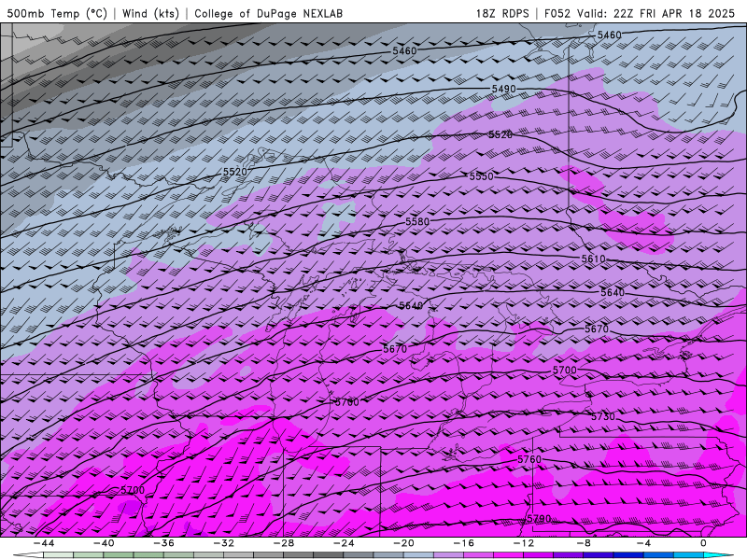
Task: Select the 5550 height contour label
Action: click(x=481, y=176)
